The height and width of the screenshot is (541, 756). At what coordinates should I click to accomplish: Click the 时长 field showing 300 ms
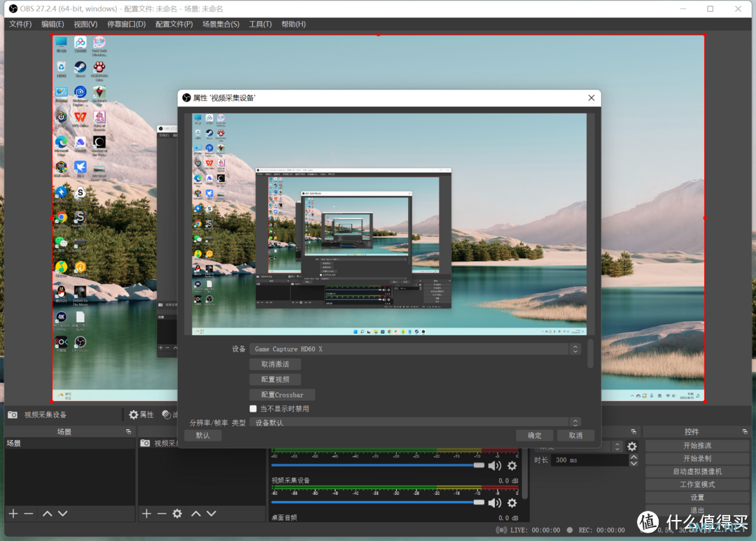click(x=589, y=460)
